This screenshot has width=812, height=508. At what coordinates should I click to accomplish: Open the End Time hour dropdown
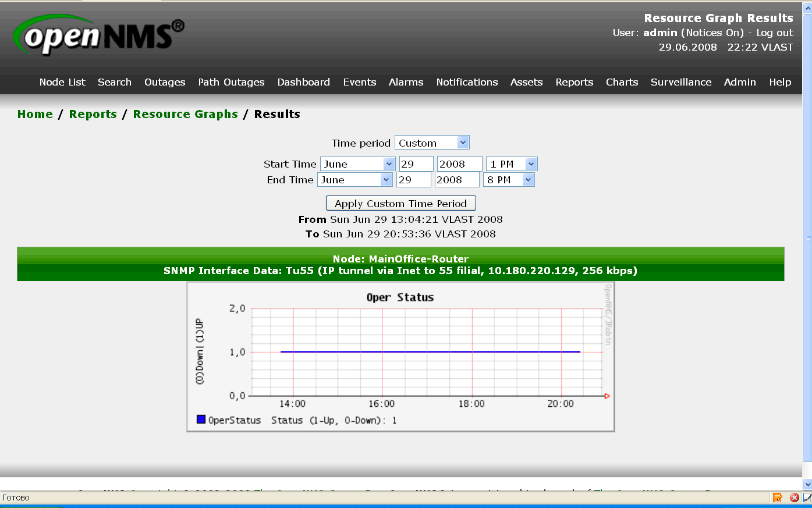(508, 180)
